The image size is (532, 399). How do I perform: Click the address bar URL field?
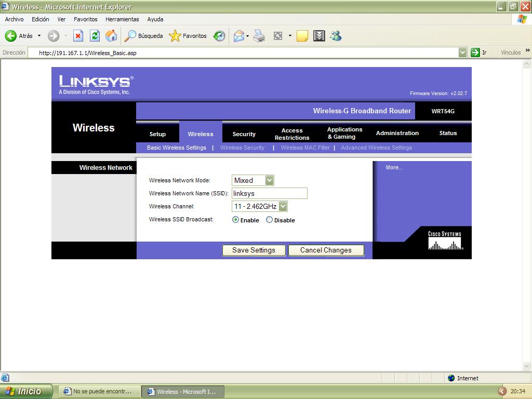(x=243, y=52)
